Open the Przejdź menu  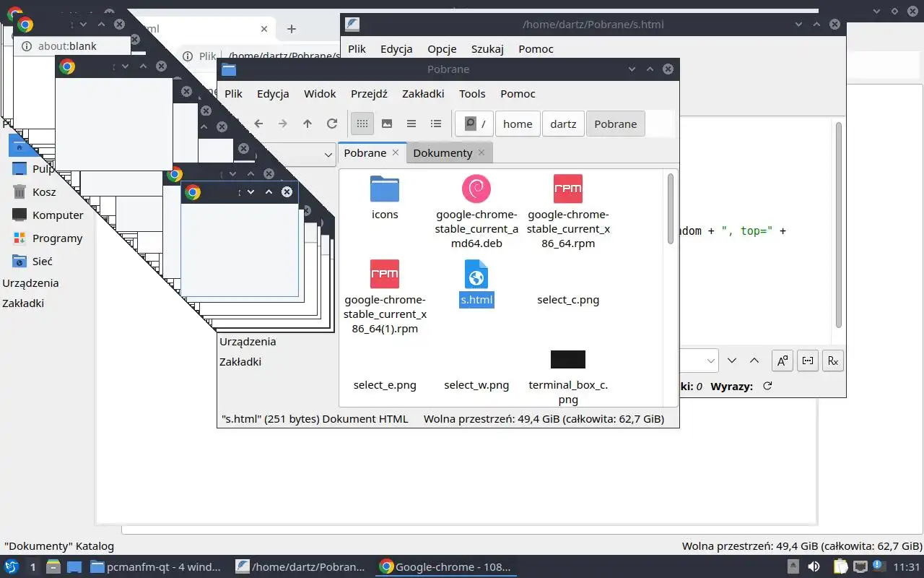369,93
